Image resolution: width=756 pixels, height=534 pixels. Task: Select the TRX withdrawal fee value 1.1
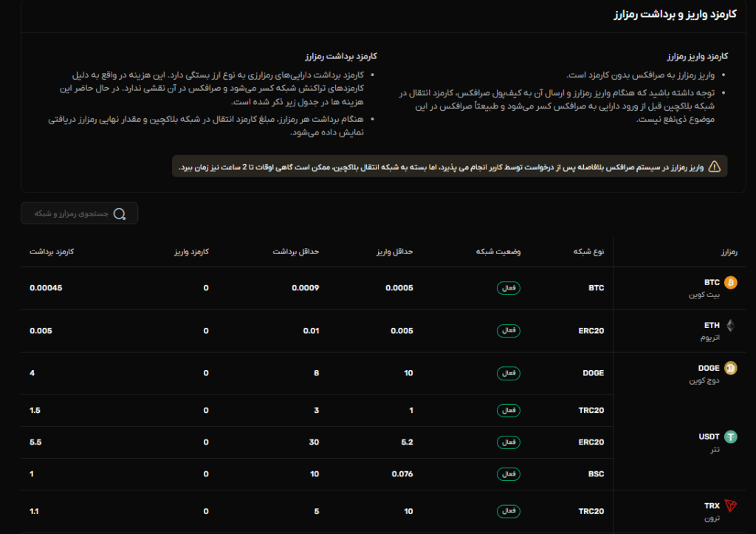coord(35,510)
